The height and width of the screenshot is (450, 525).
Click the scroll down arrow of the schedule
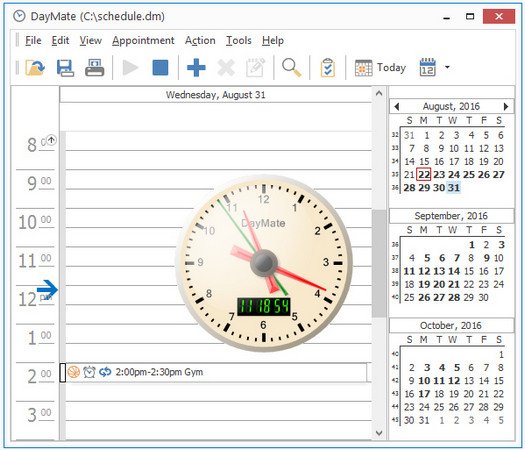click(x=379, y=433)
